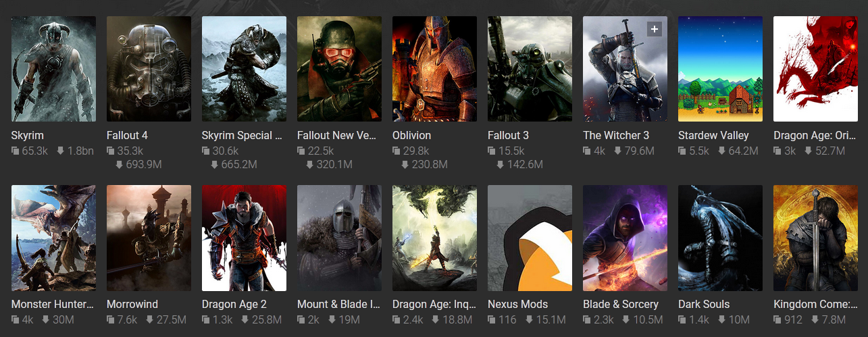Open the Stardew Valley cover thumbnail
Screen dimensions: 868x337
720,69
